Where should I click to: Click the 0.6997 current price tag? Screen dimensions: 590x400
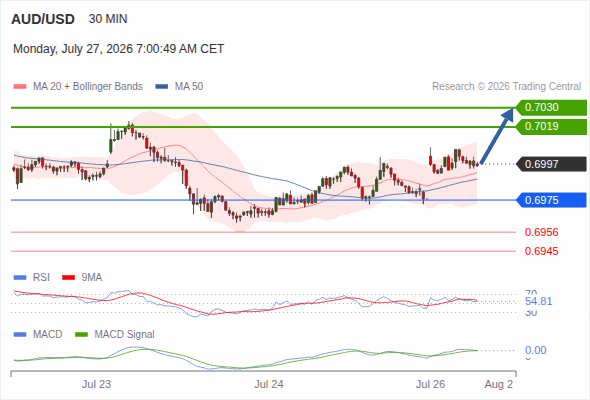(x=551, y=164)
